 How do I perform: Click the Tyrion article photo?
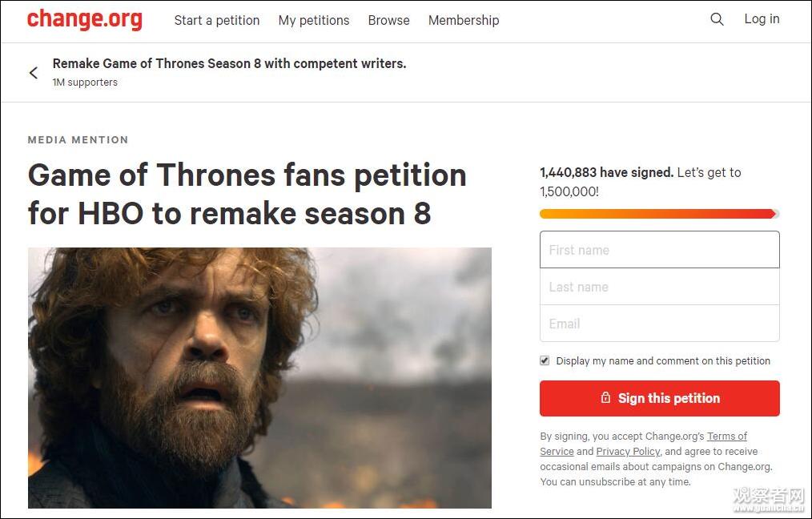coord(259,377)
